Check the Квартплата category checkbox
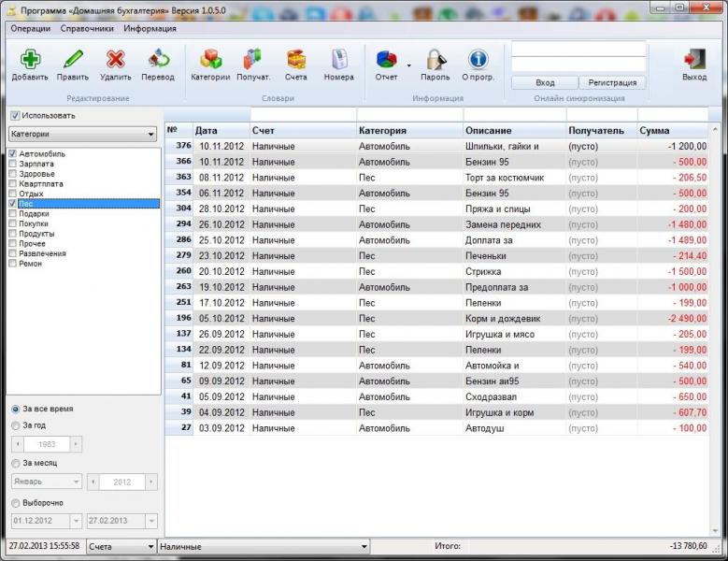This screenshot has width=728, height=561. (12, 183)
